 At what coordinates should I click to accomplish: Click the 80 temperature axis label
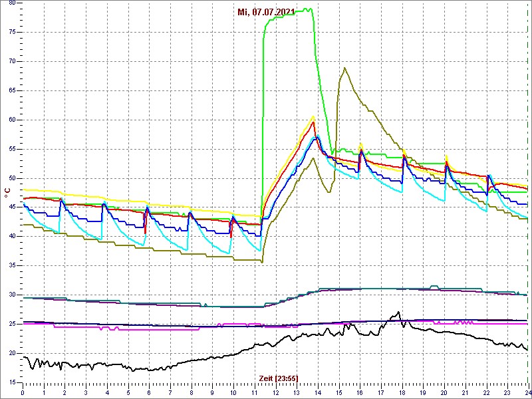(12, 3)
